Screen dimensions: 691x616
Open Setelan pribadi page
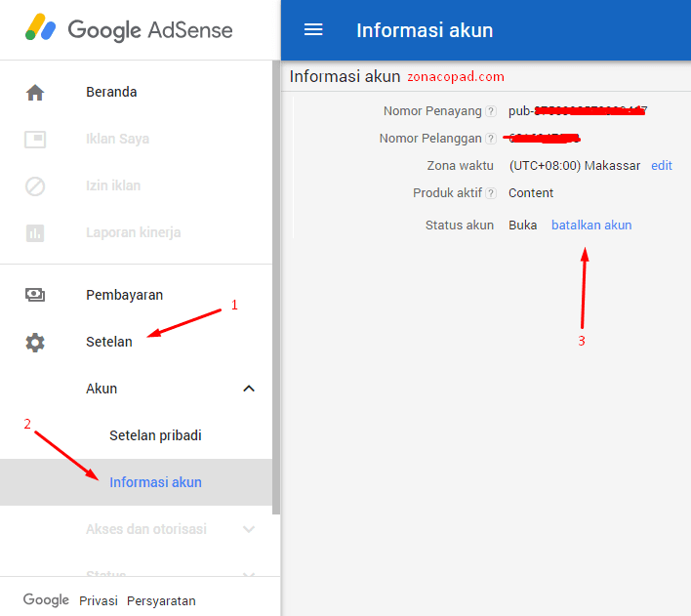pos(155,435)
